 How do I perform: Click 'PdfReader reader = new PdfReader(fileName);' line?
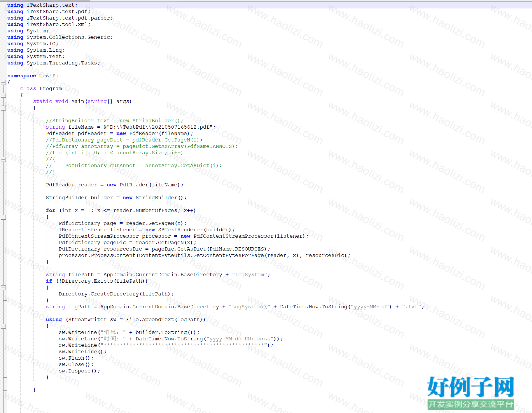pyautogui.click(x=115, y=185)
